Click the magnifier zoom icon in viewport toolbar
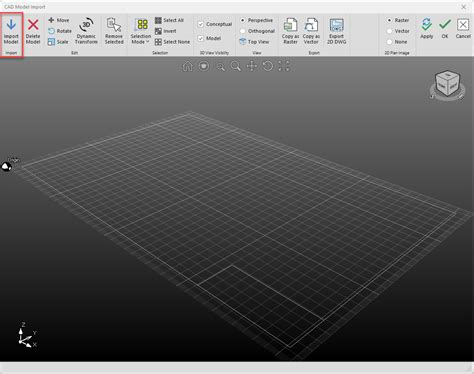474x374 pixels. point(236,66)
